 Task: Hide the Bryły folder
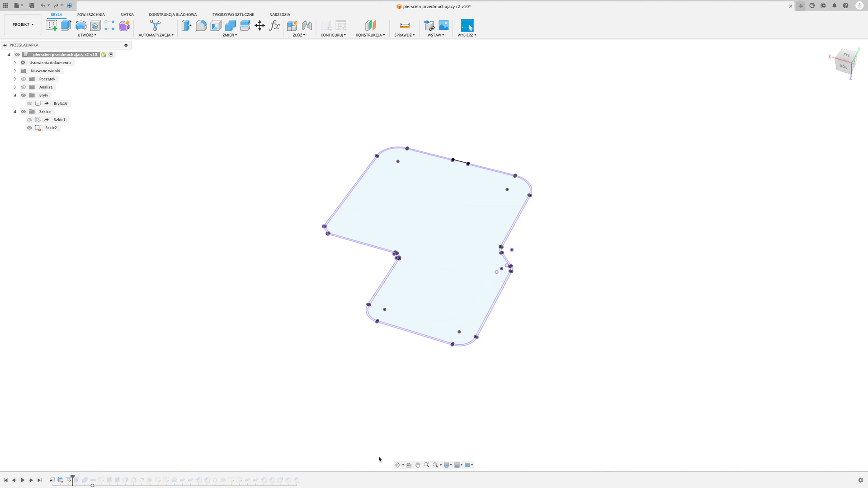click(x=24, y=95)
